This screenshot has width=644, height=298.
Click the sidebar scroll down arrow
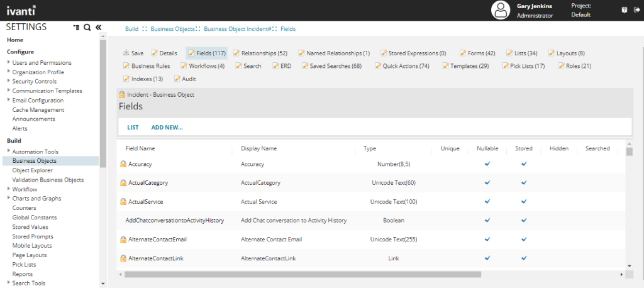click(x=103, y=284)
